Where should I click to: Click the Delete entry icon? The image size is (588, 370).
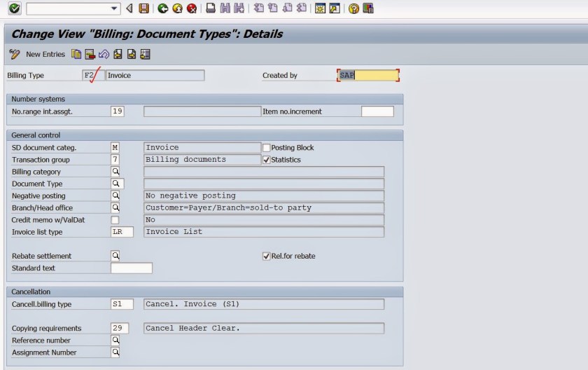pyautogui.click(x=90, y=54)
